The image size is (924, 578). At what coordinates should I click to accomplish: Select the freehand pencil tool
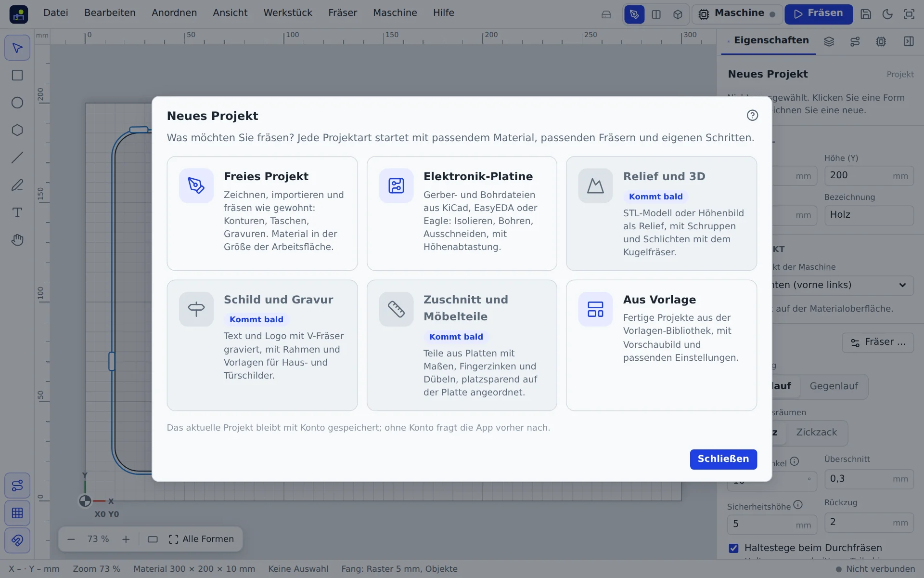pos(17,185)
